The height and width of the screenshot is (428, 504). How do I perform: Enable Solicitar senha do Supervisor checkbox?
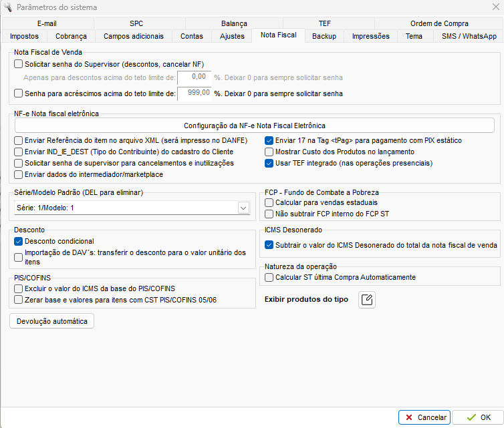(19, 64)
